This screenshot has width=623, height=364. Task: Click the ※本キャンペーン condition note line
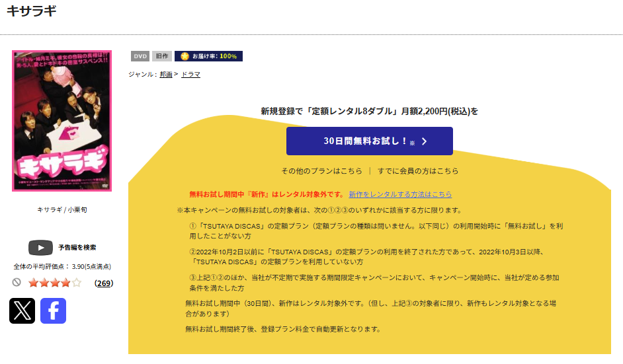(320, 210)
